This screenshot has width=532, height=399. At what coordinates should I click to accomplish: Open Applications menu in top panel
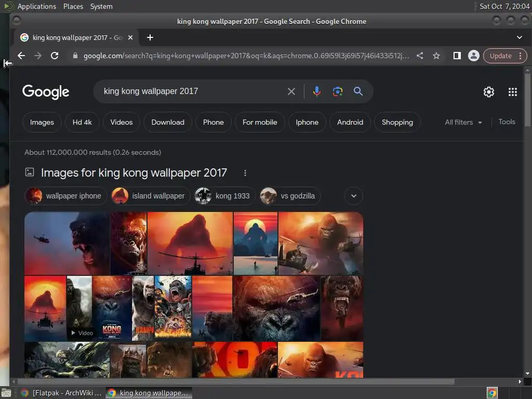37,6
